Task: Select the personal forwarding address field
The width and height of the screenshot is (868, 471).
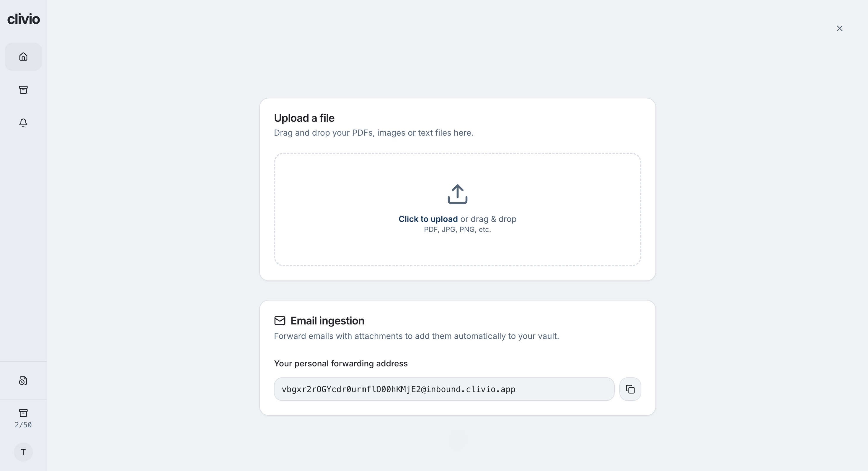Action: pos(444,389)
